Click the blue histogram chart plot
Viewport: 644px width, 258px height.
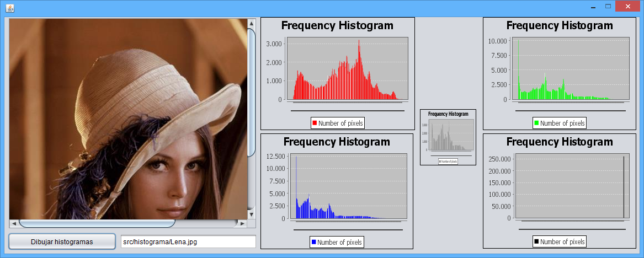point(348,186)
